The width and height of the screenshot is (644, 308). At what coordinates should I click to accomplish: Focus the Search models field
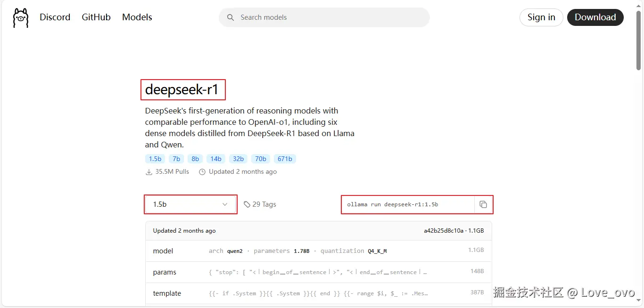[x=330, y=17]
